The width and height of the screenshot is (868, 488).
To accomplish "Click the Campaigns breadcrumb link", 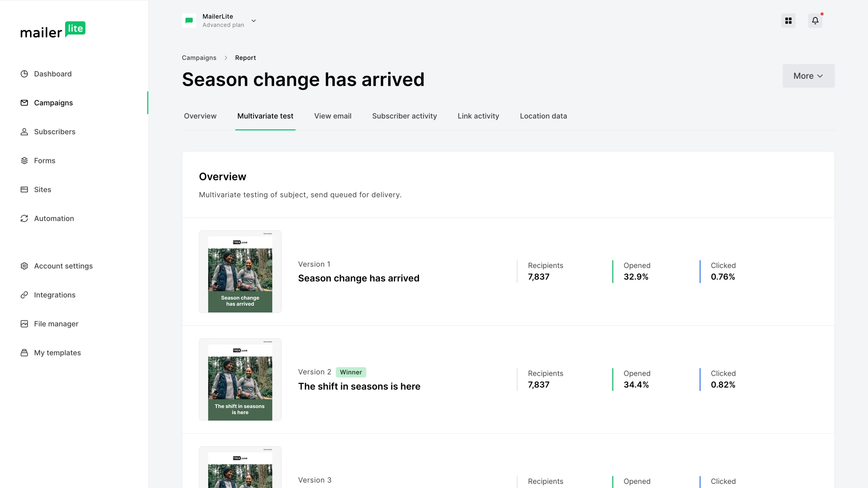I will coord(199,58).
